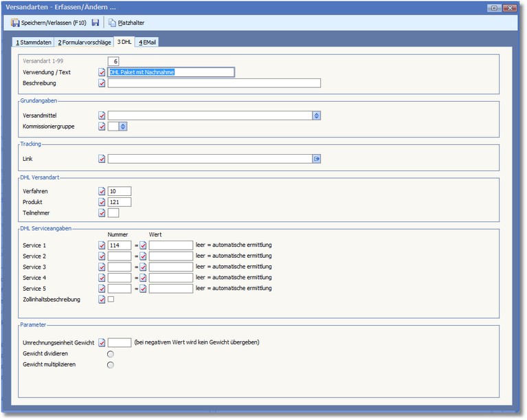Click the standalone floppy disk save icon

(96, 23)
